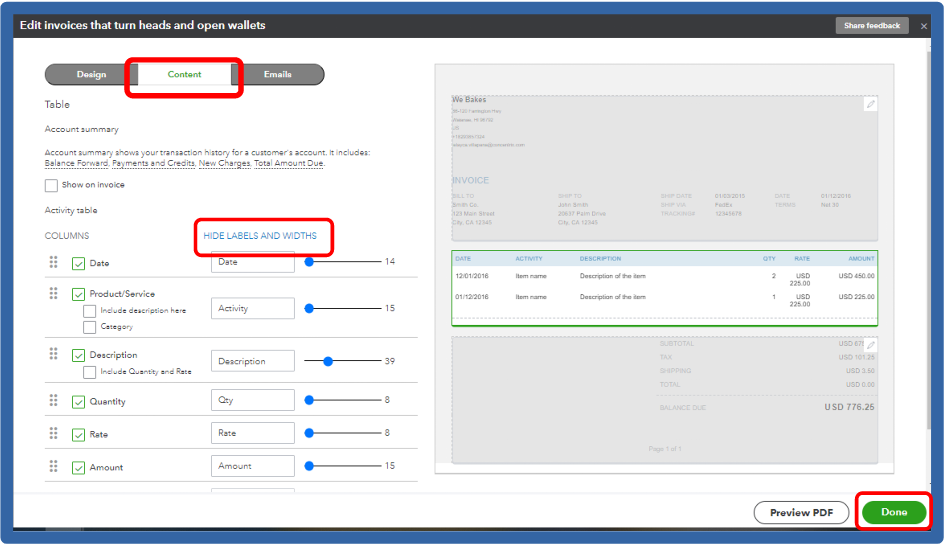Edit invoice header section pencil icon
Image resolution: width=944 pixels, height=545 pixels.
pos(871,105)
